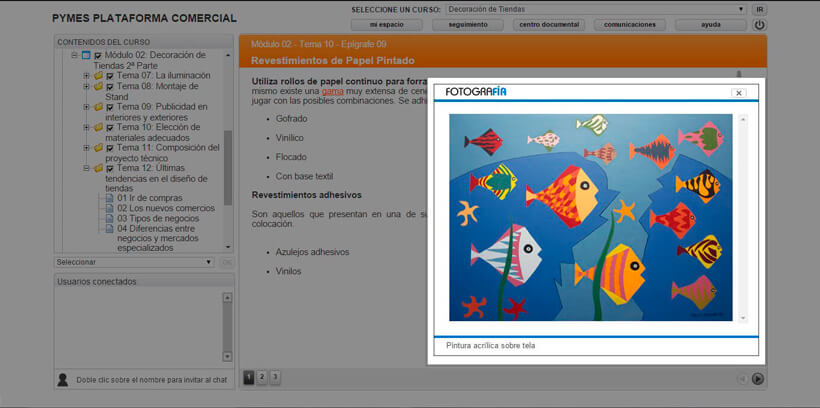Click the photo popup scroll up arrow
The width and height of the screenshot is (820, 408).
743,120
